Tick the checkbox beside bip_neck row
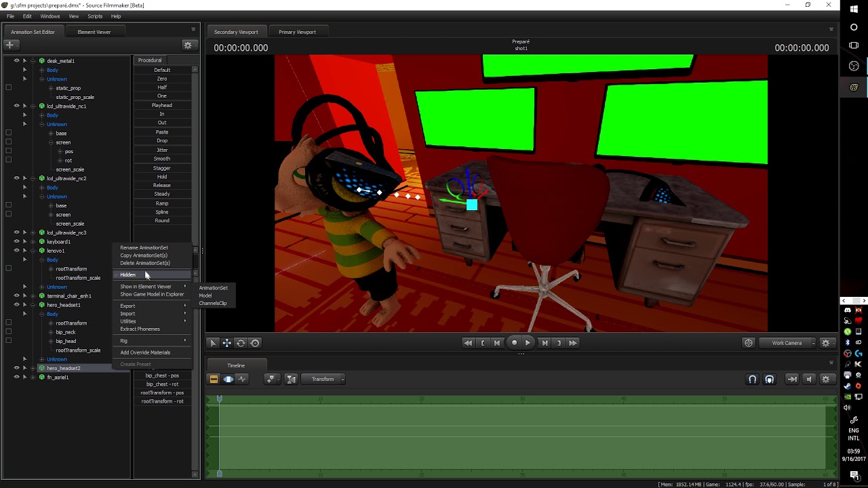Image resolution: width=868 pixels, height=488 pixels. (x=8, y=332)
